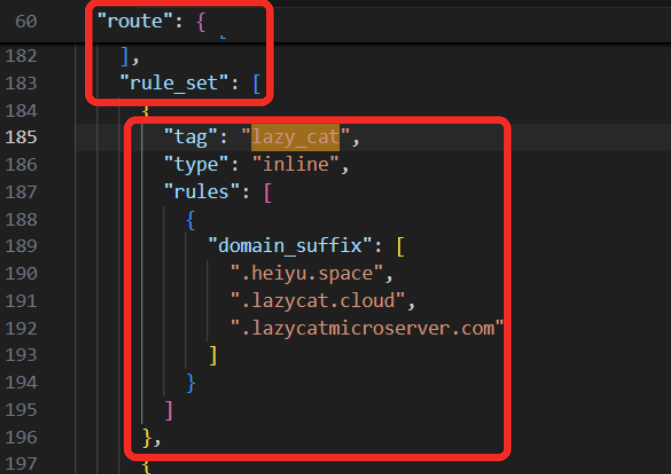Click line number 190 in gutter
This screenshot has width=671, height=474.
coord(21,274)
